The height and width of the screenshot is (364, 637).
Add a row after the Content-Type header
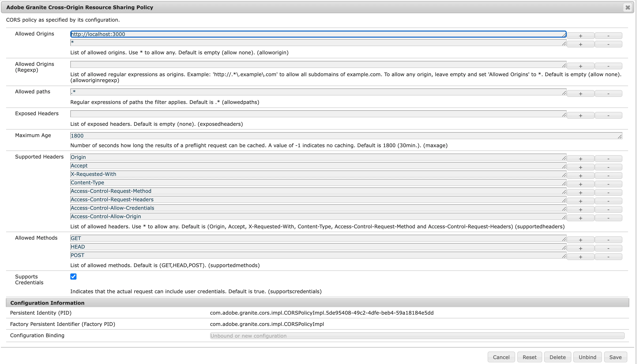pos(580,184)
